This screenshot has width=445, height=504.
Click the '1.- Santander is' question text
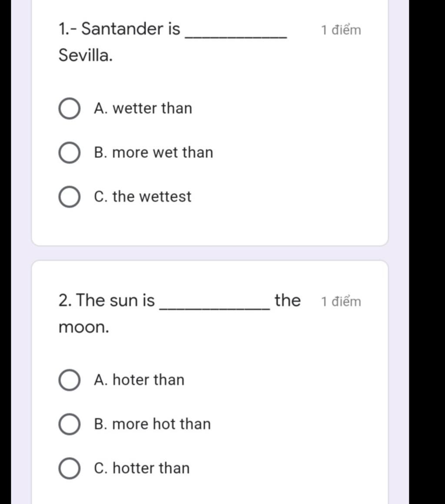[119, 29]
